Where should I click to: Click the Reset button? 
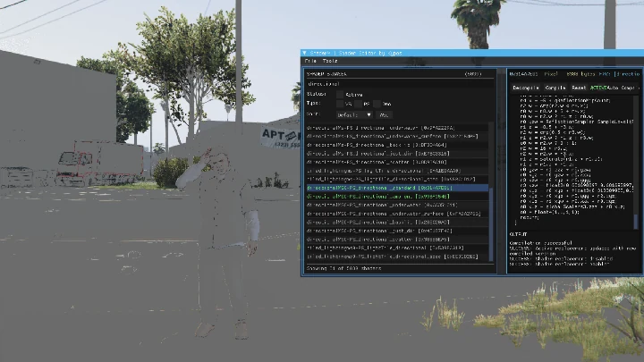(x=579, y=88)
